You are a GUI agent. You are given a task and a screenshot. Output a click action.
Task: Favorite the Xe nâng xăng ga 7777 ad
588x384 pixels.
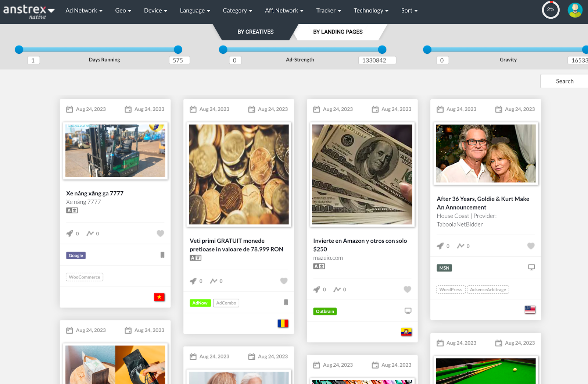[x=160, y=233]
